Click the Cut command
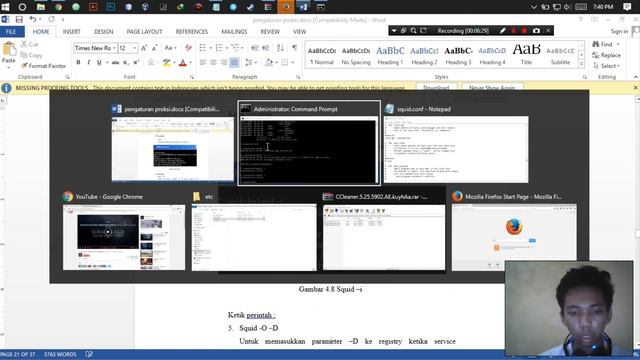Image resolution: width=640 pixels, height=360 pixels. click(x=30, y=44)
